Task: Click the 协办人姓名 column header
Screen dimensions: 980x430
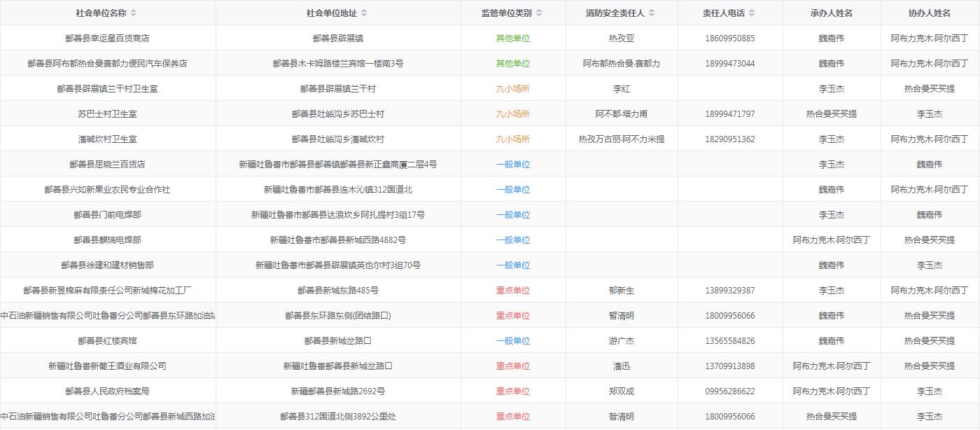Action: (x=929, y=13)
